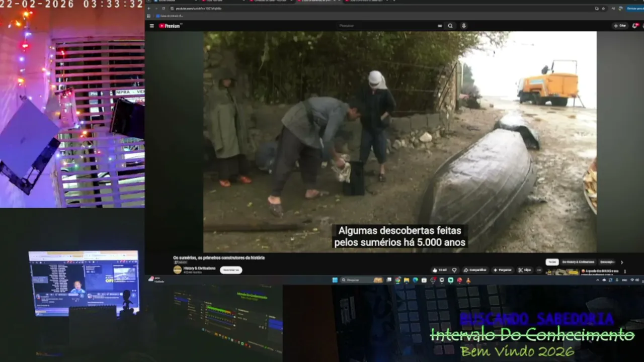
Task: Open the History & Civilizations channel name
Action: coord(199,268)
